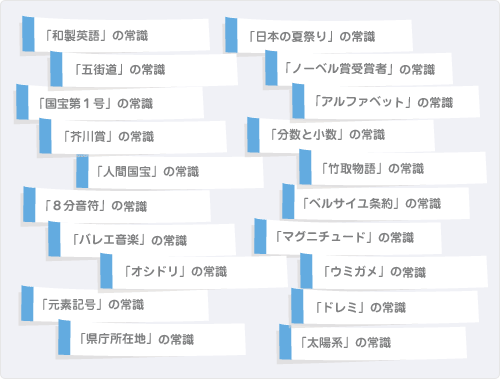
Task: Click the 「人間国宝」の常識 tag
Action: [x=170, y=171]
